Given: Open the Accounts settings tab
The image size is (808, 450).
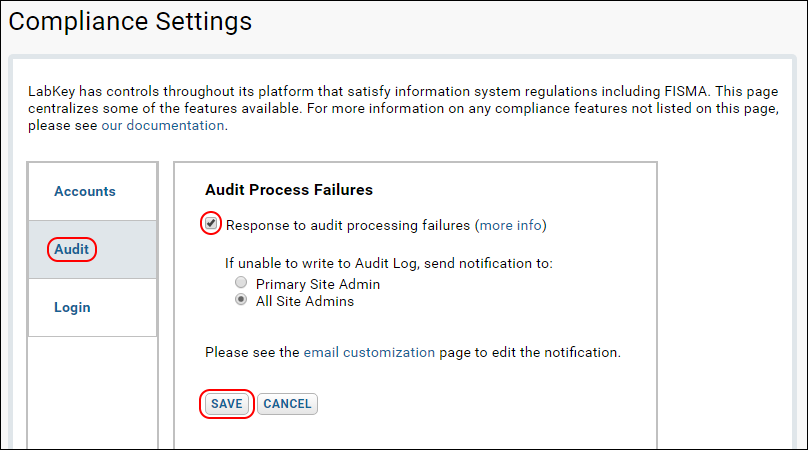Looking at the screenshot, I should pos(85,191).
